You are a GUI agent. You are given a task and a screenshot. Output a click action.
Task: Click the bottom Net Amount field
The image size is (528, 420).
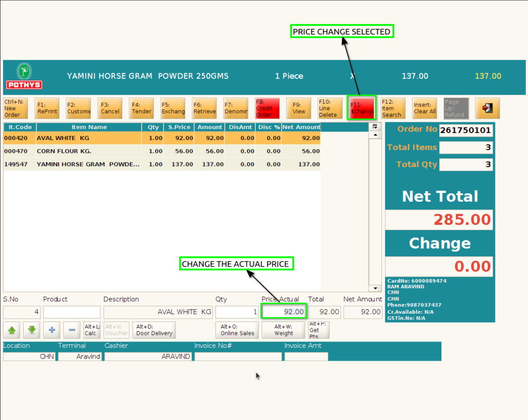(363, 312)
